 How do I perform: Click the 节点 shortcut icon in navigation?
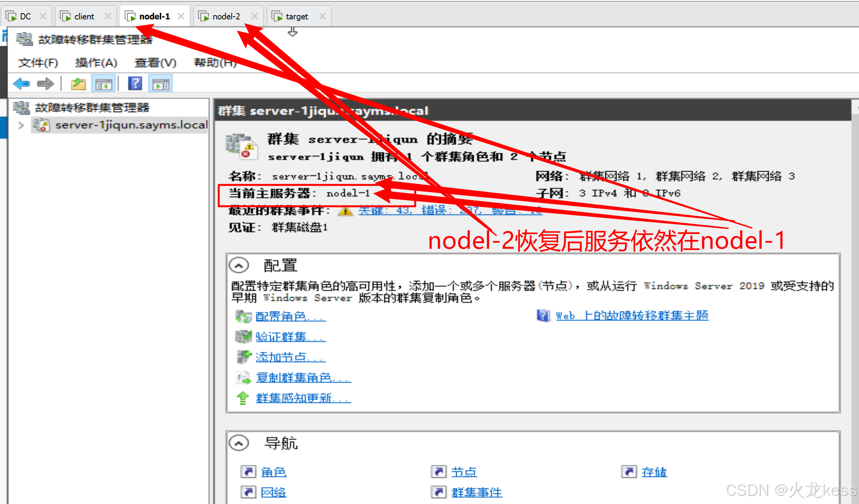[x=438, y=472]
